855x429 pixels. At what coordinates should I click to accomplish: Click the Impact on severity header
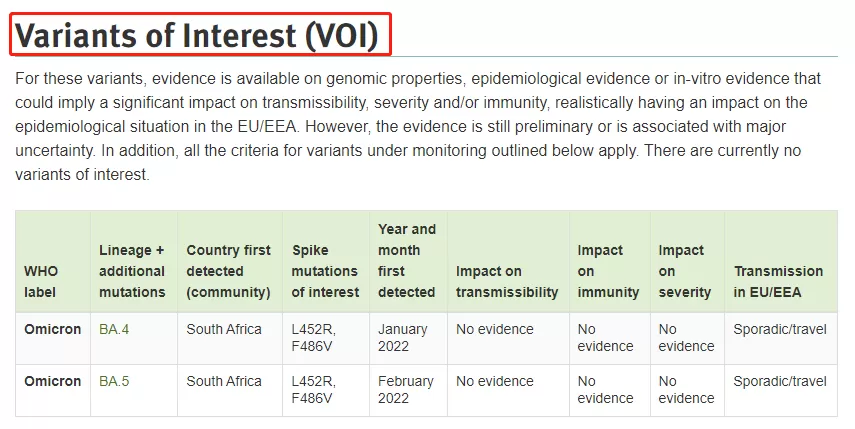684,271
